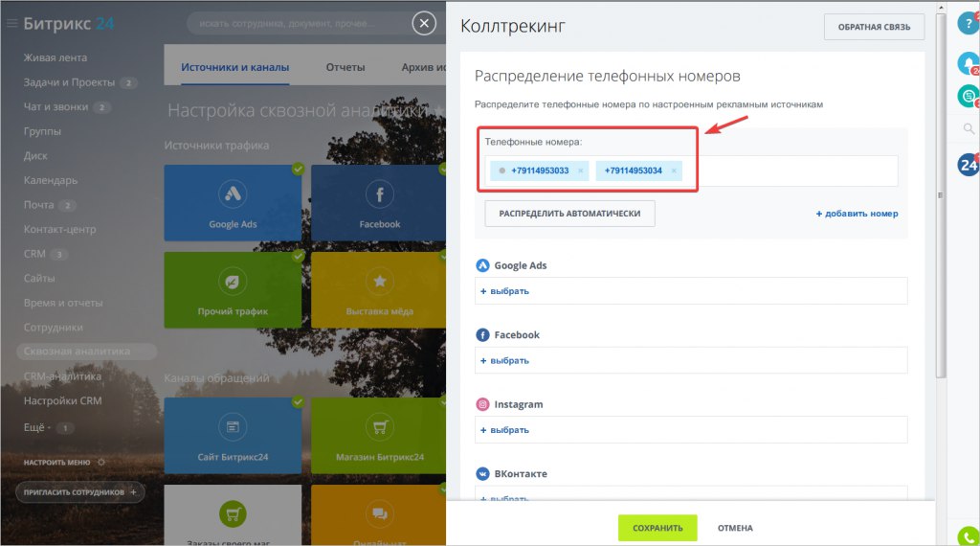
Task: Select the +79114953033 number chip
Action: 540,171
